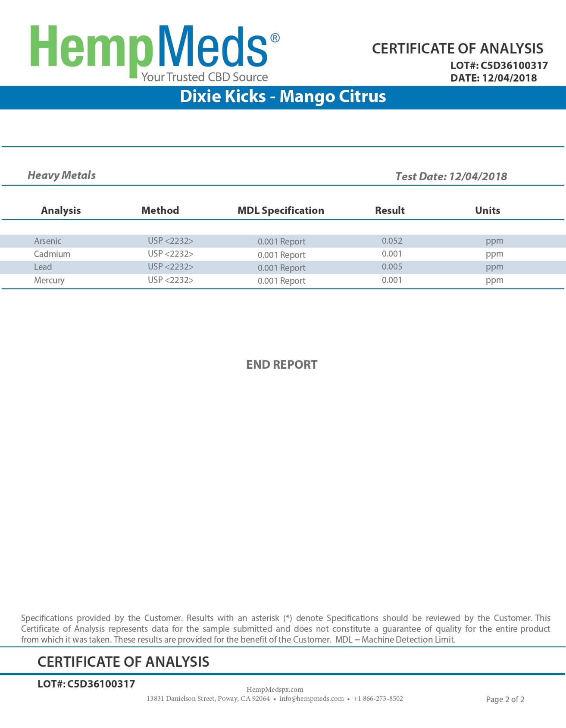
Task: Click the Method column header
Action: click(x=160, y=210)
